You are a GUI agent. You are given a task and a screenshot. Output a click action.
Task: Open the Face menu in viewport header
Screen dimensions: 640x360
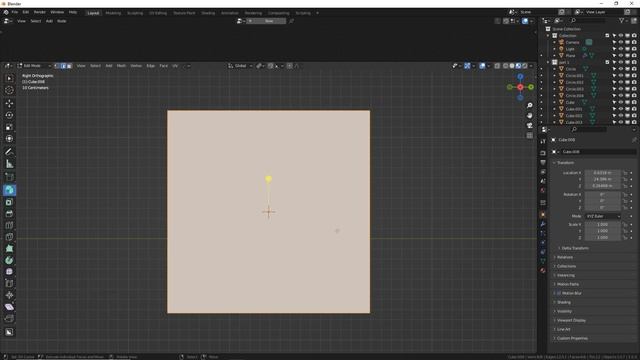coord(163,66)
